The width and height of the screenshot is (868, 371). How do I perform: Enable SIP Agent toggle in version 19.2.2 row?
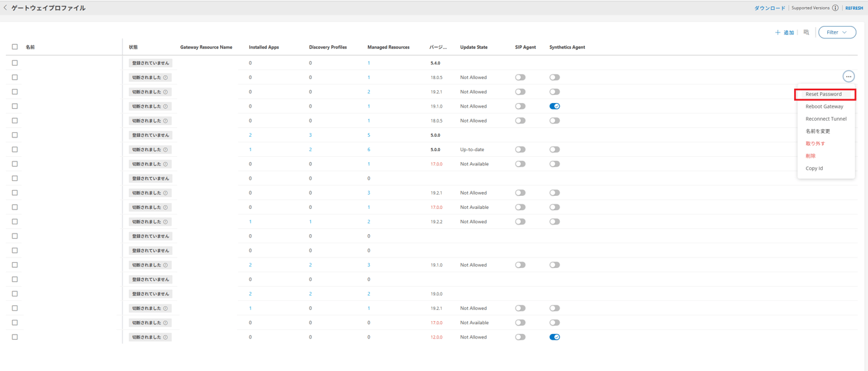pos(520,222)
